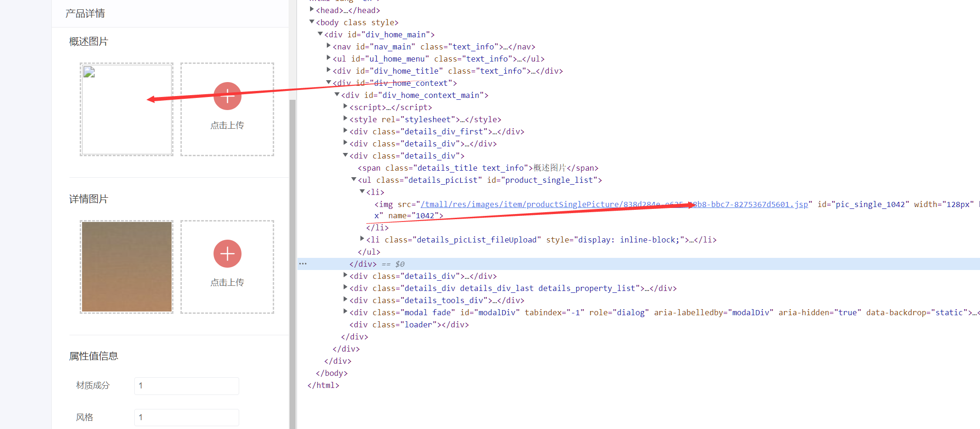Open the three-dot actions on the selected line
The height and width of the screenshot is (429, 980).
point(303,264)
